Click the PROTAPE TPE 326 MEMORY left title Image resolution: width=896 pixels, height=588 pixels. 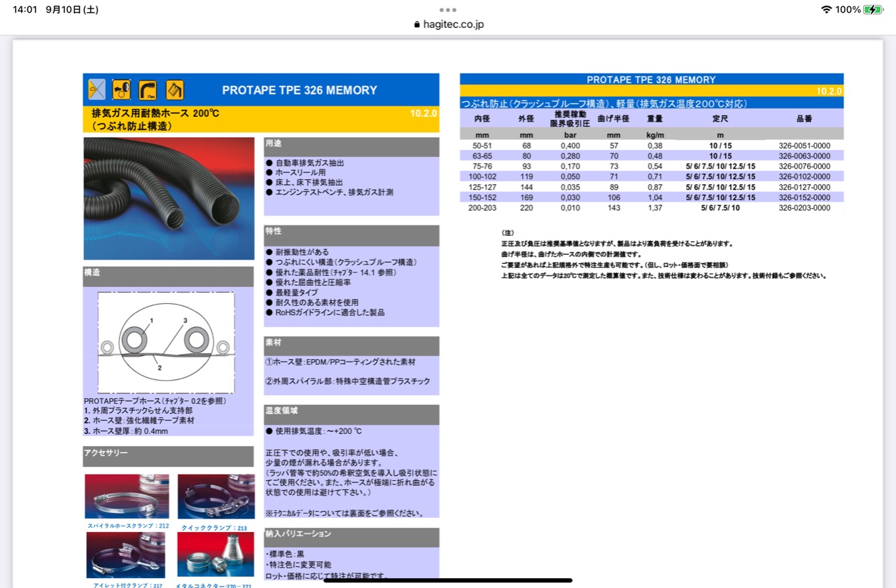[x=300, y=90]
